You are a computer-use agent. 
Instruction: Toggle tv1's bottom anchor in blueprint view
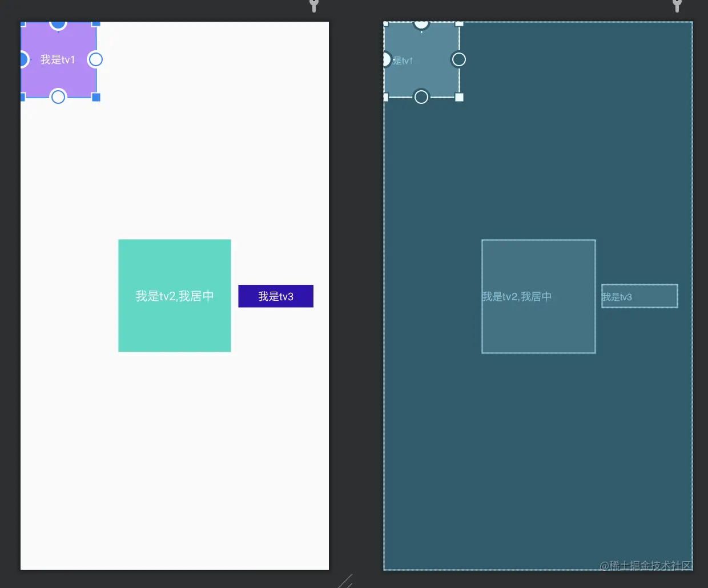click(421, 96)
